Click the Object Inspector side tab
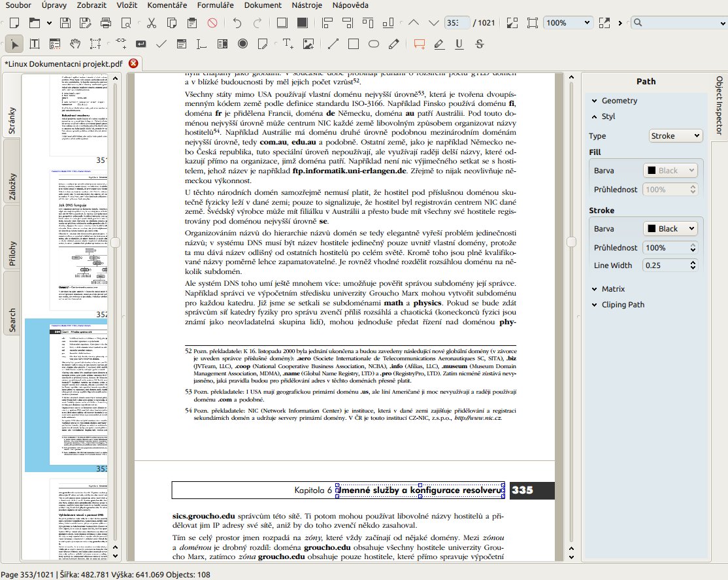The image size is (728, 580). point(720,105)
